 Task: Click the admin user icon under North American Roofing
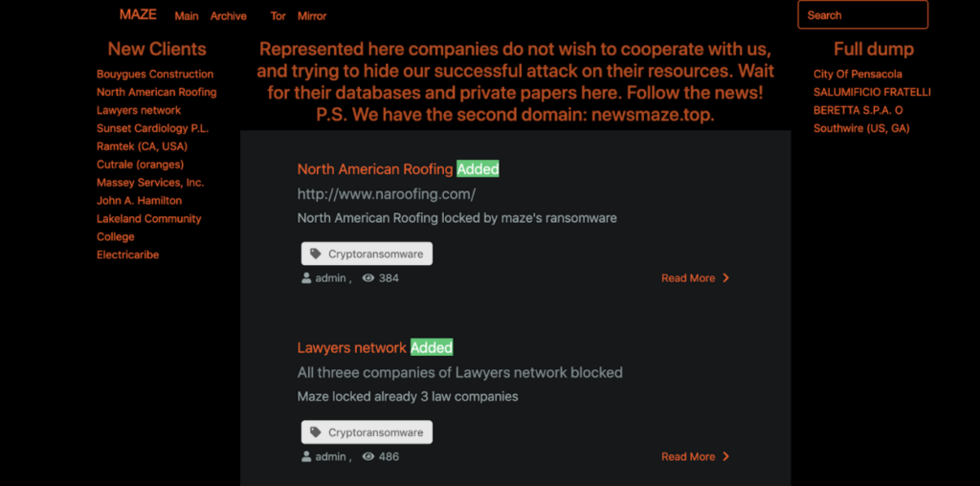(306, 278)
